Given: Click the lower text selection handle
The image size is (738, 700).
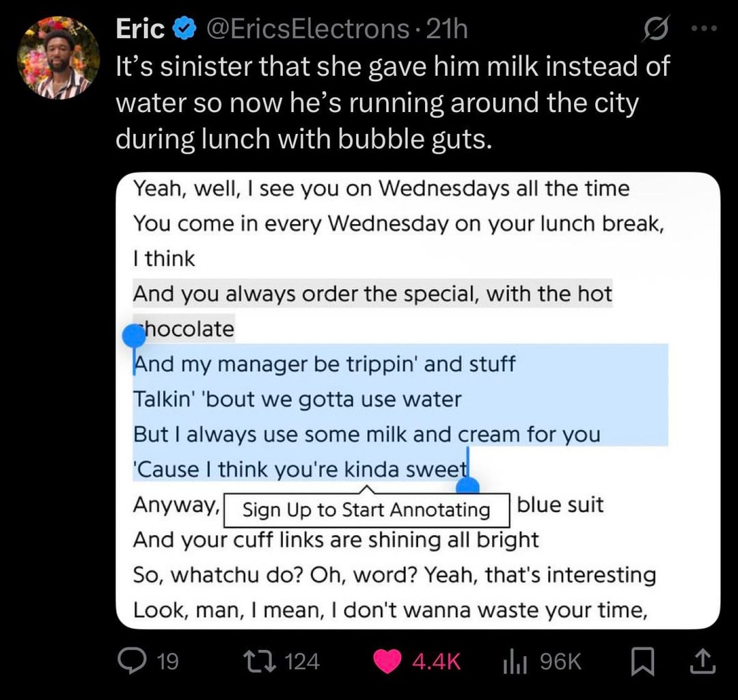Looking at the screenshot, I should pyautogui.click(x=467, y=487).
